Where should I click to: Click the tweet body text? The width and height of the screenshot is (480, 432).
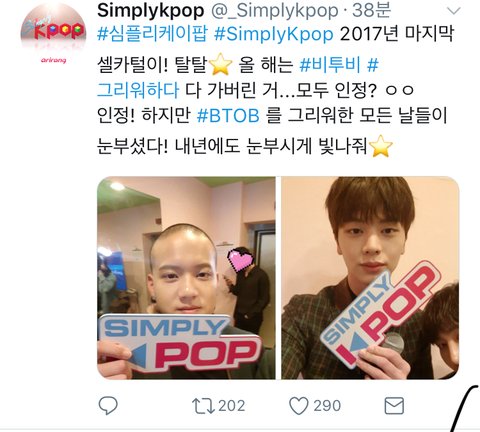point(275,90)
